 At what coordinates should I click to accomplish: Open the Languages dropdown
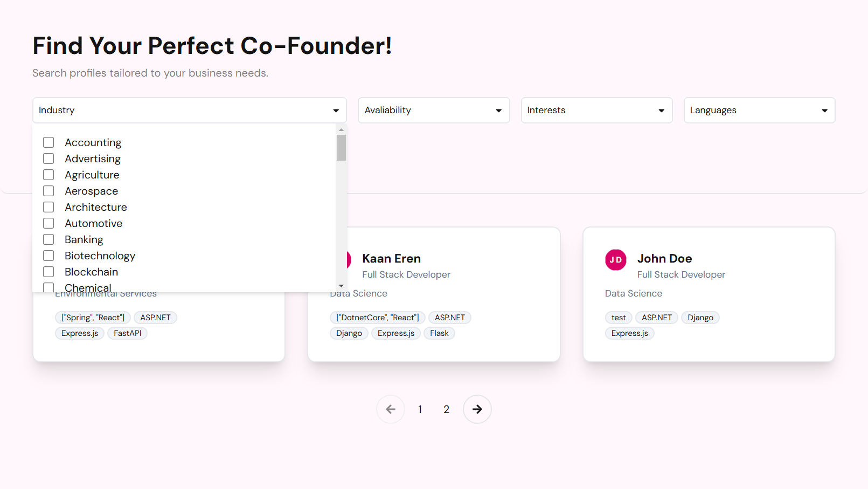[759, 110]
